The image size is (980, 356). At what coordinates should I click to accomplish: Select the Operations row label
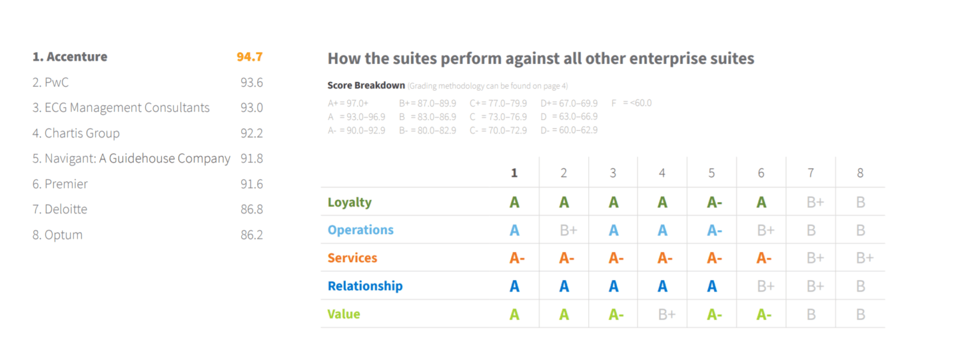click(x=360, y=230)
